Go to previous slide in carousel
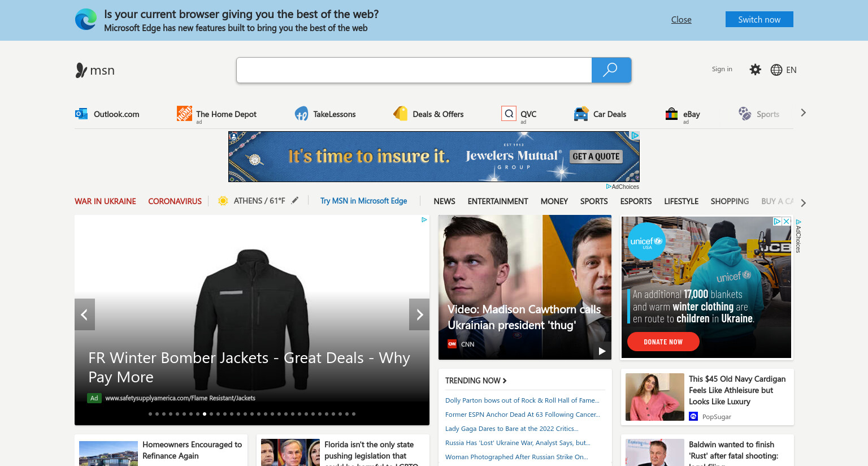 point(84,314)
